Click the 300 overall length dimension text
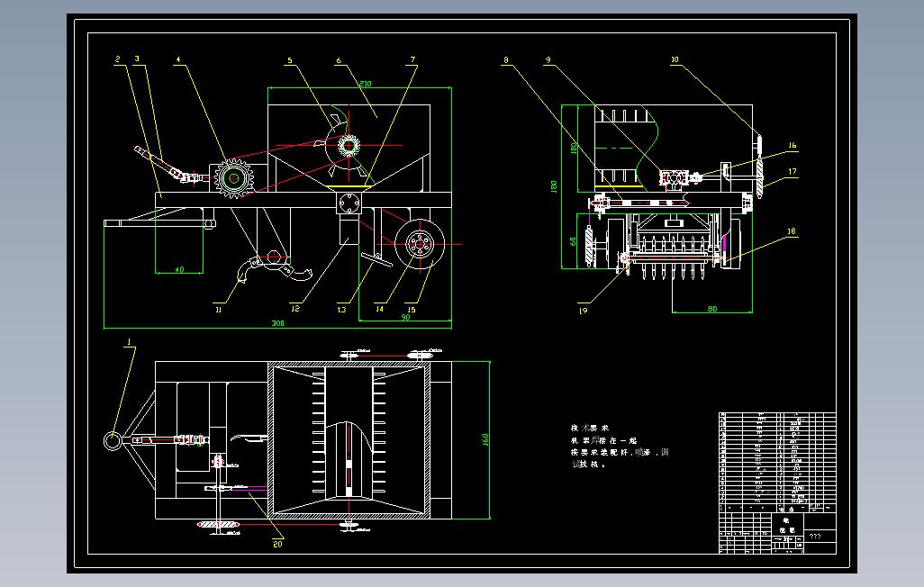This screenshot has width=924, height=587. (x=277, y=323)
